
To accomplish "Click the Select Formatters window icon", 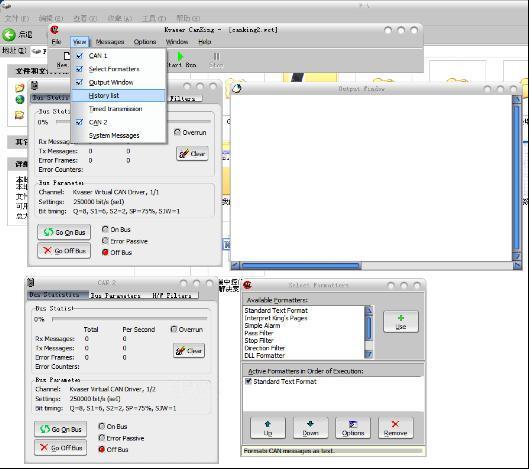I will (x=247, y=285).
